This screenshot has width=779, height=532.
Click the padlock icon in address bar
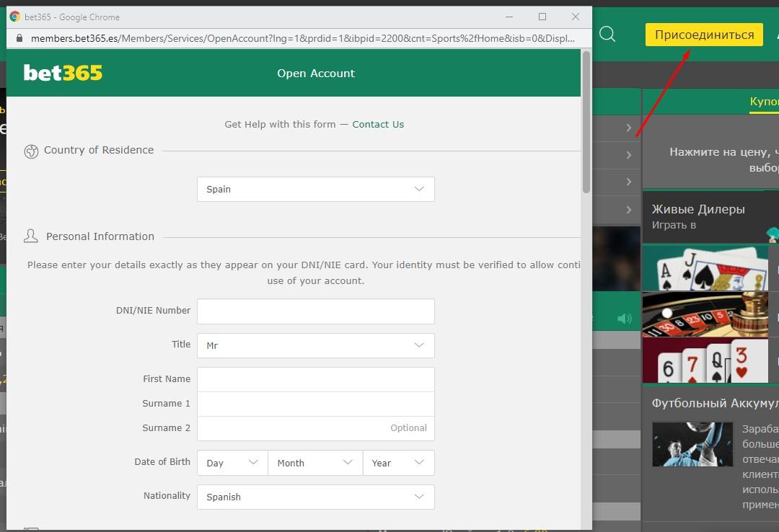(x=19, y=38)
